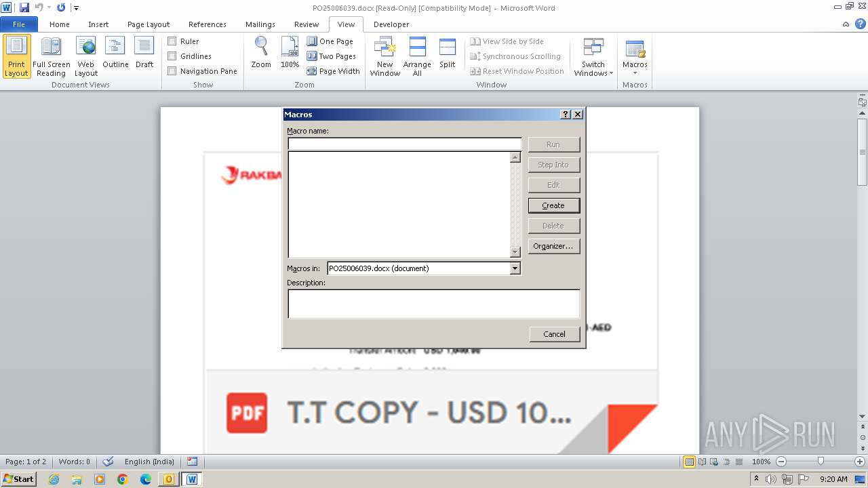Click macro list scroll down arrow
This screenshot has width=868, height=488.
point(515,252)
